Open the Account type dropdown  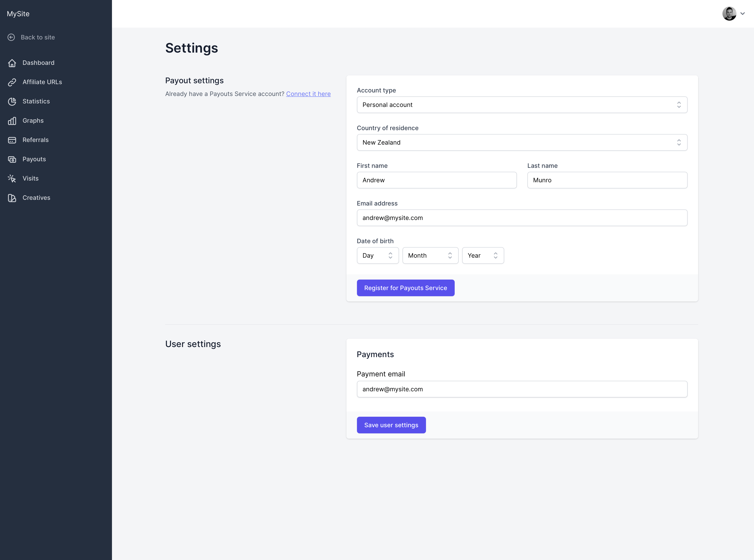pyautogui.click(x=522, y=105)
